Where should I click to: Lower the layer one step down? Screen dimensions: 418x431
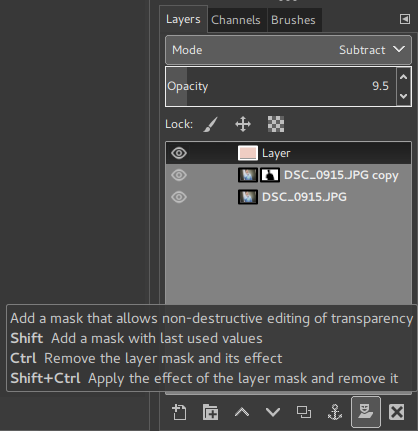click(273, 412)
